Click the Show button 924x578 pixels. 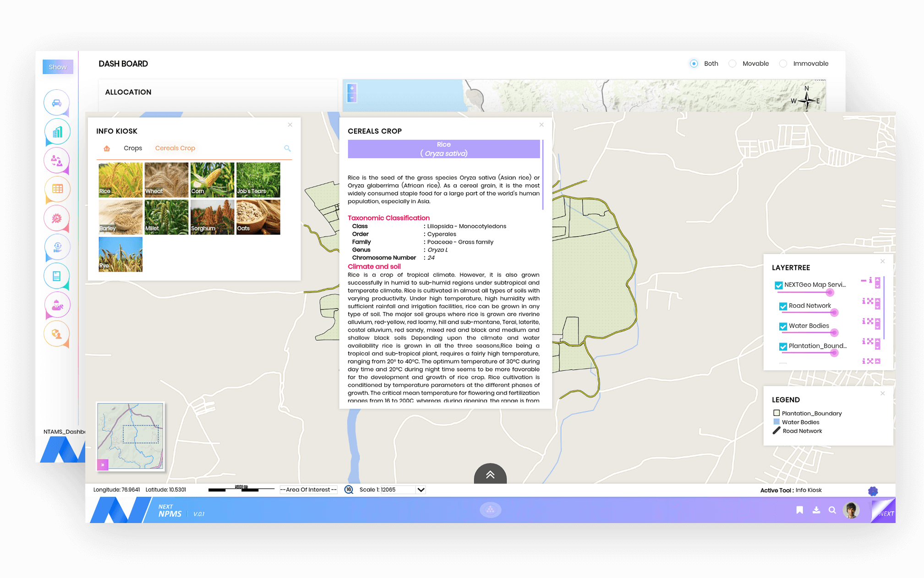[58, 67]
